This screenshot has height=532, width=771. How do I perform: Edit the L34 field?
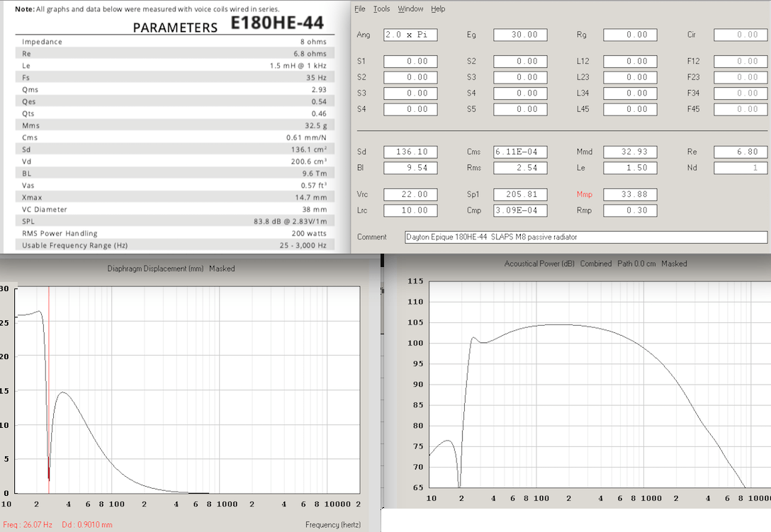click(631, 94)
